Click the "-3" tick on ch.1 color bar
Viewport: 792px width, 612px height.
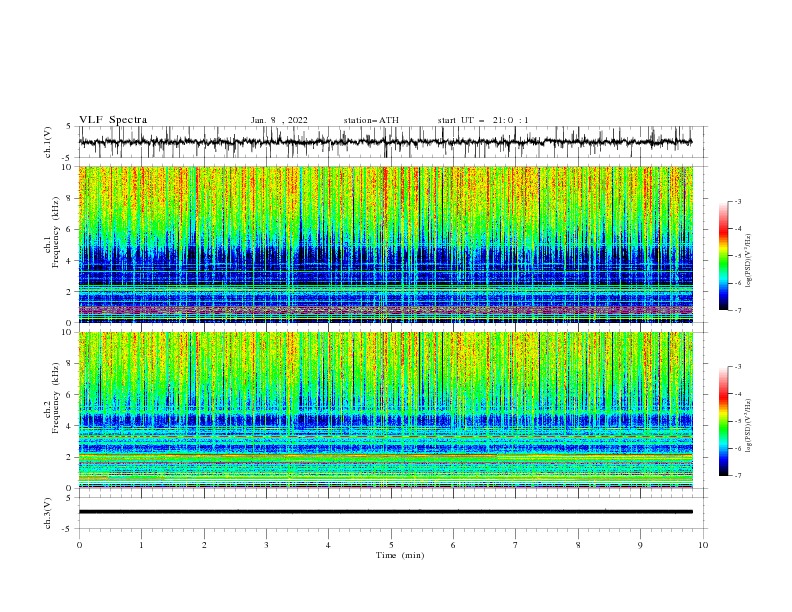point(738,201)
